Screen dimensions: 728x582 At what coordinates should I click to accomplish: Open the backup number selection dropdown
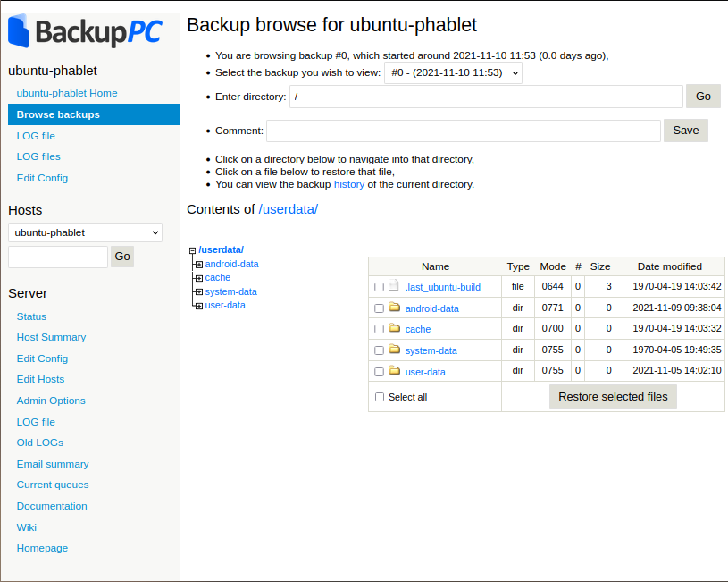[x=453, y=73]
